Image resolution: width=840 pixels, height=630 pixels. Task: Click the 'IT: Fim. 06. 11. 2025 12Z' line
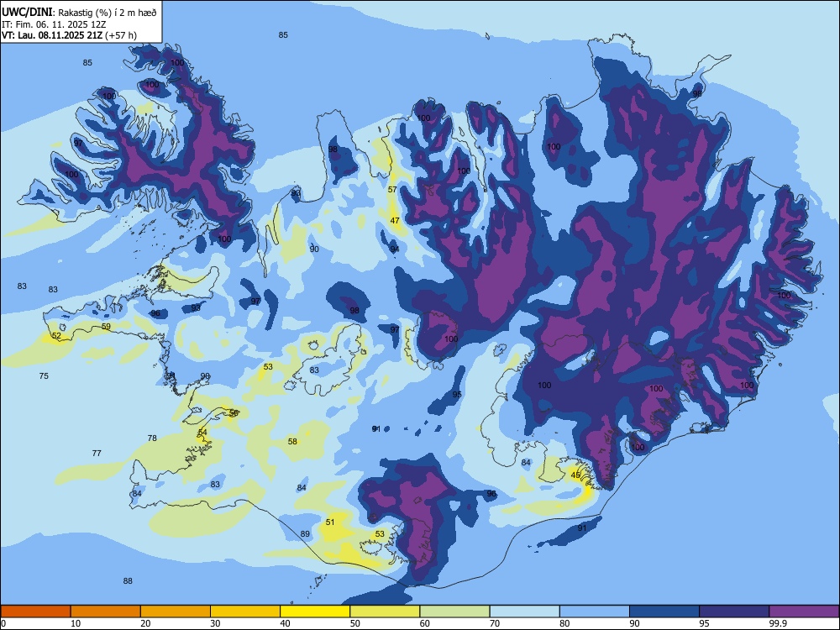pos(54,24)
